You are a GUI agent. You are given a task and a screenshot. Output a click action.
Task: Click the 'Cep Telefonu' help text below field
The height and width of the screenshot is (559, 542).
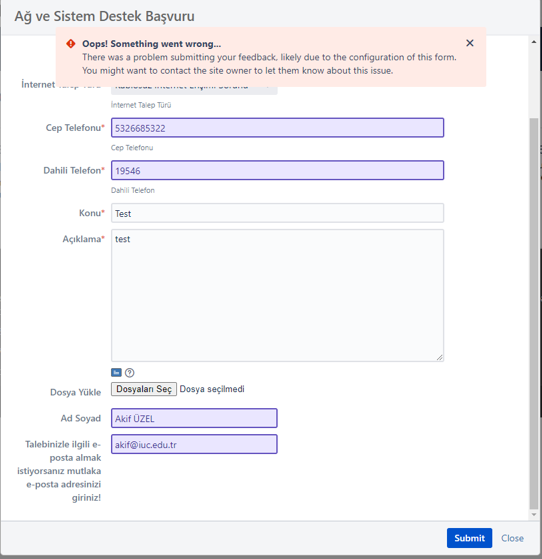132,148
